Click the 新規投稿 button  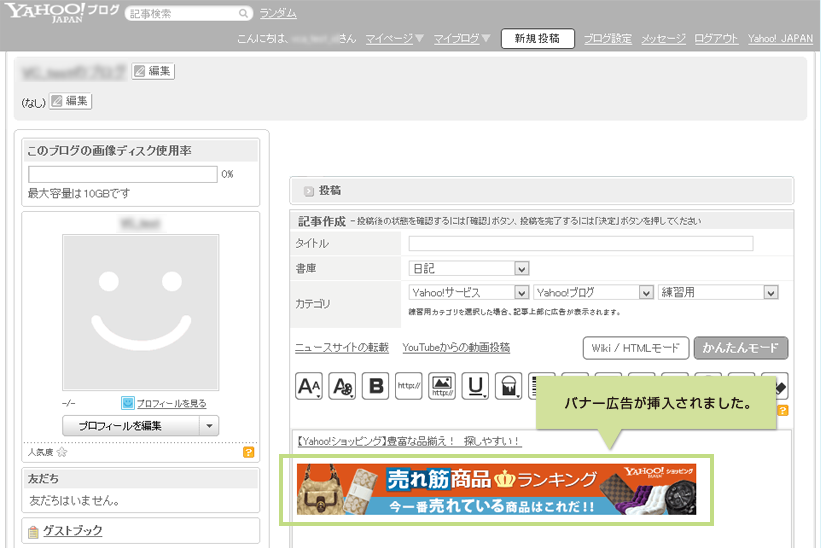(538, 38)
